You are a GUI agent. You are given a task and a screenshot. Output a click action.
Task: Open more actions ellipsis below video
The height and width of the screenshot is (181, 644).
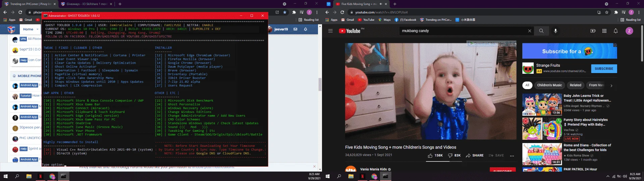(512, 156)
